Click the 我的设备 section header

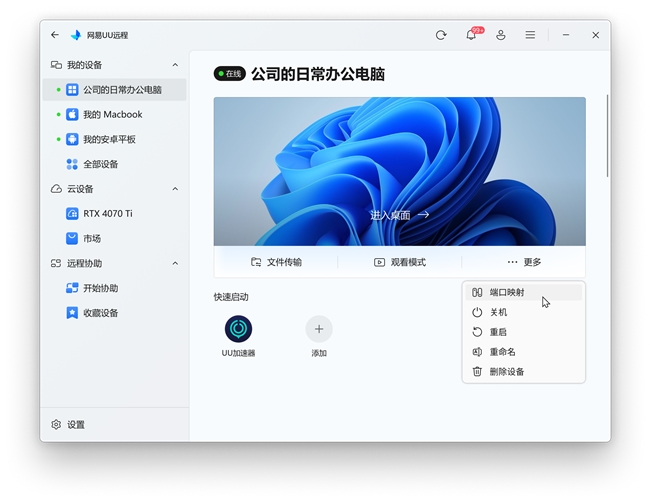point(114,65)
